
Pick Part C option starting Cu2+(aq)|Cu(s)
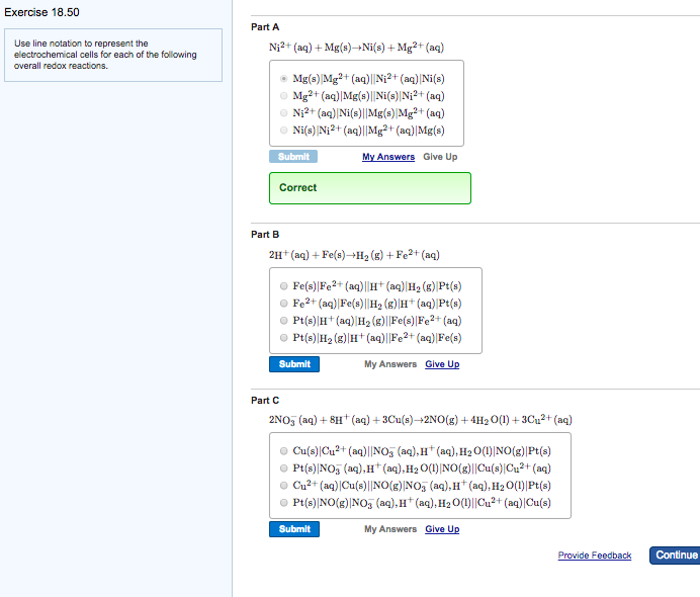click(284, 485)
